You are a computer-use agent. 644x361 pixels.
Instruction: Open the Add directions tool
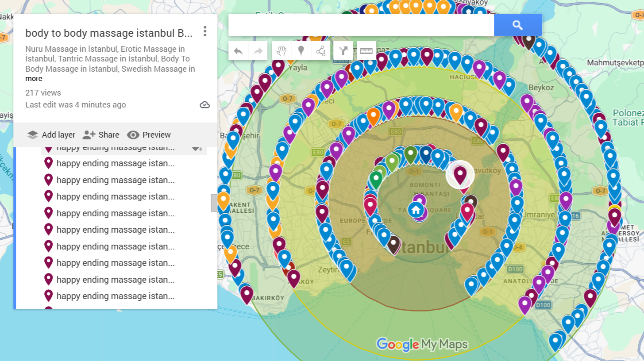click(x=343, y=51)
